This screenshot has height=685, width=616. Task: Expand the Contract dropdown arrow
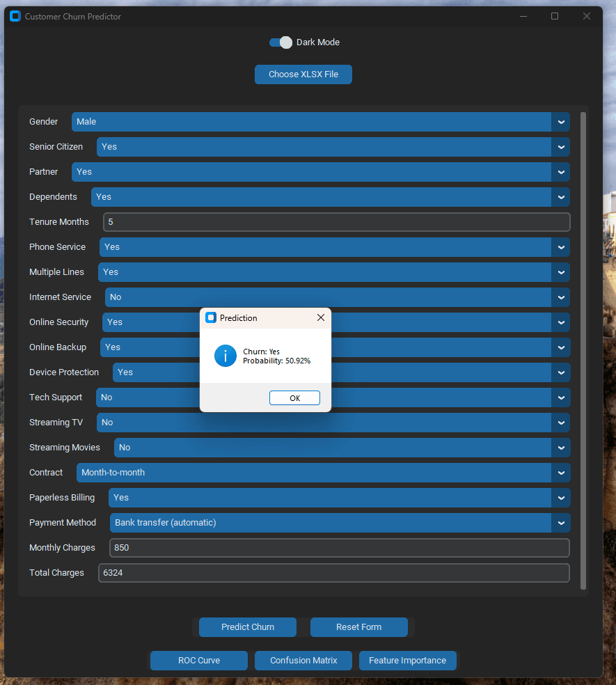coord(561,473)
